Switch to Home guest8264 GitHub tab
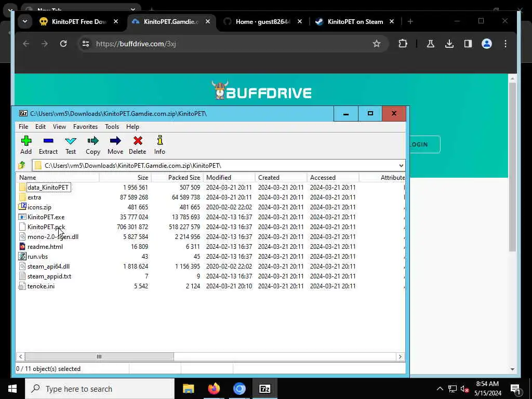The height and width of the screenshot is (399, 532). point(262,22)
